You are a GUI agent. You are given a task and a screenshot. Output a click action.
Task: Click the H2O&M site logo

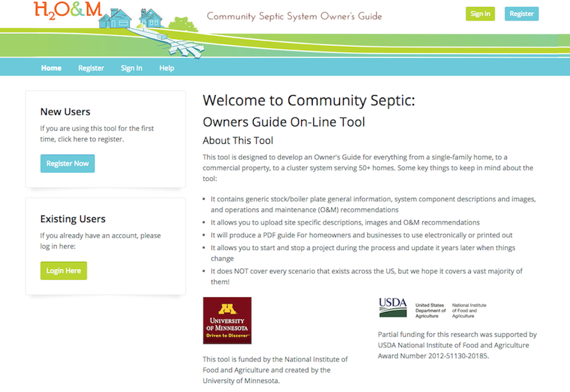pyautogui.click(x=67, y=11)
